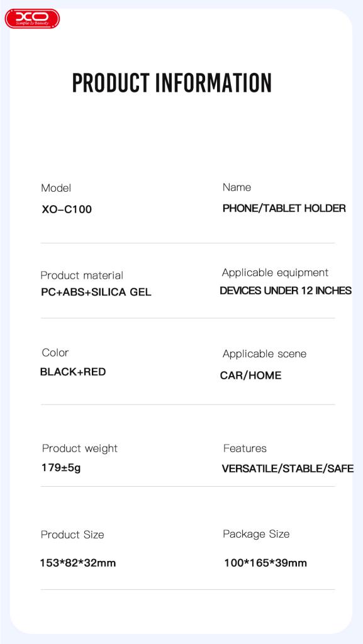Viewport: 363px width, 644px height.
Task: Select the Color label
Action: [x=55, y=353]
